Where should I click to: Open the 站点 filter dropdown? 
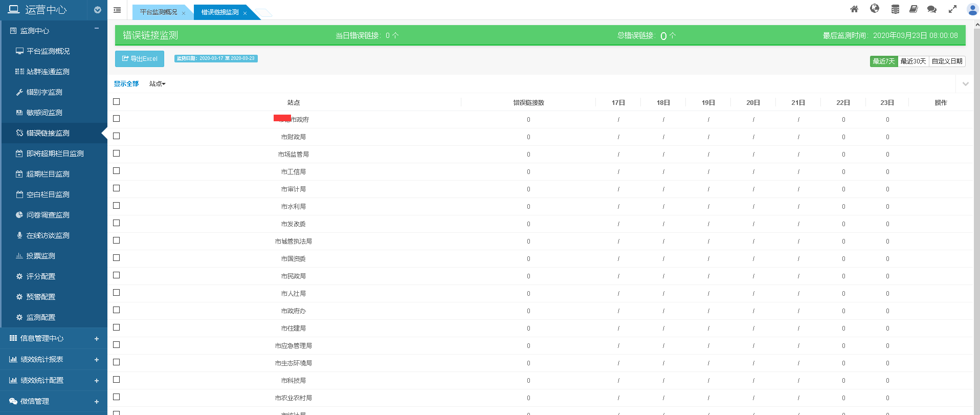click(x=157, y=84)
